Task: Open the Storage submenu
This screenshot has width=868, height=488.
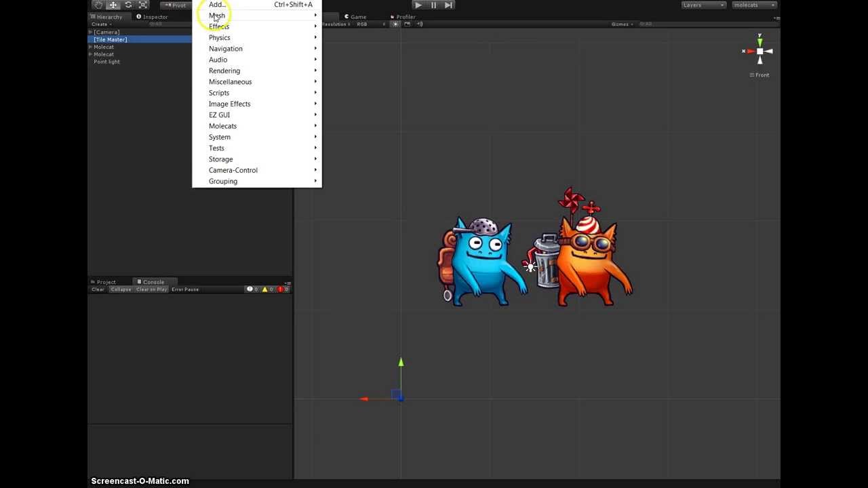Action: 256,159
